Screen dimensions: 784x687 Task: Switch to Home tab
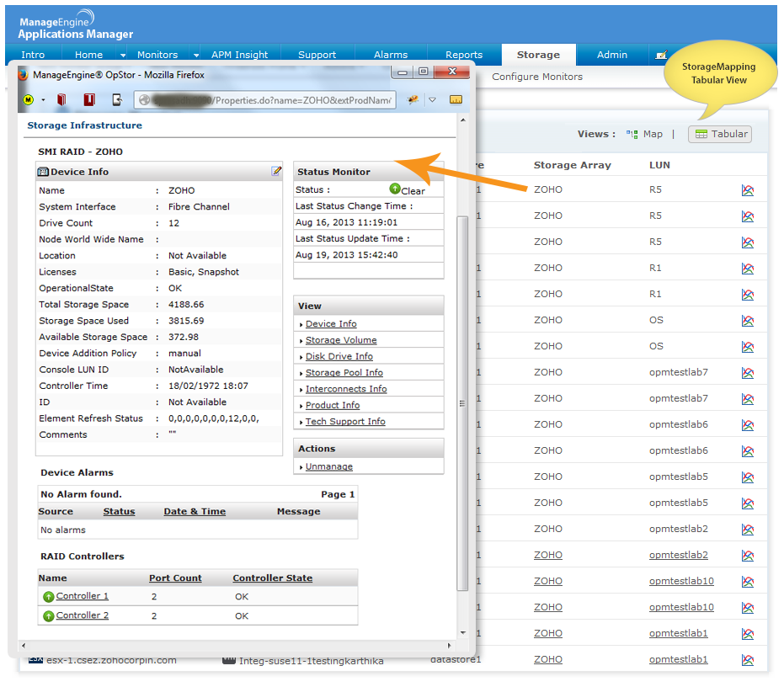click(x=88, y=55)
